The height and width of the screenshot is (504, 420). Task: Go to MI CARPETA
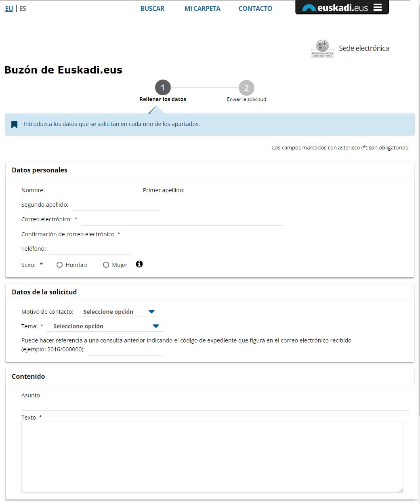coord(202,8)
